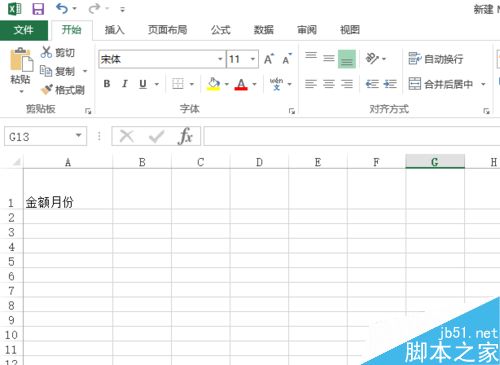The width and height of the screenshot is (500, 365).
Task: Switch to the 数据 tab
Action: click(263, 30)
